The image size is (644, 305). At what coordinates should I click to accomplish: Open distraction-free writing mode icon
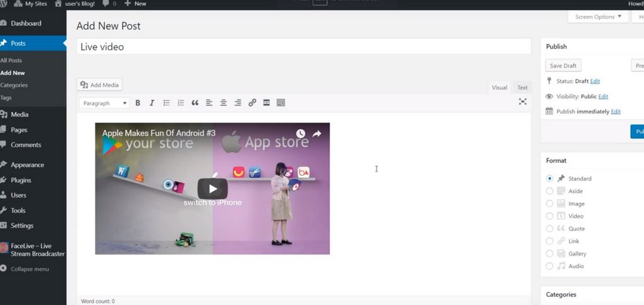(x=523, y=101)
